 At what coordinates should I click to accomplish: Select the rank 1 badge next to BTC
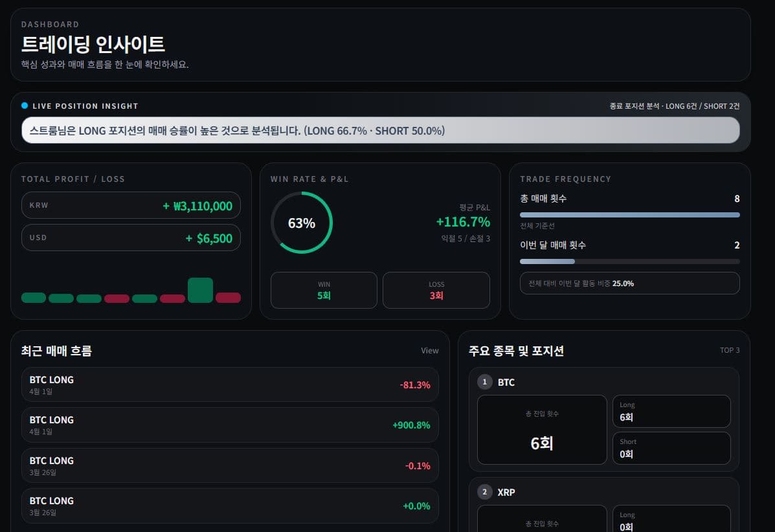[x=484, y=382]
